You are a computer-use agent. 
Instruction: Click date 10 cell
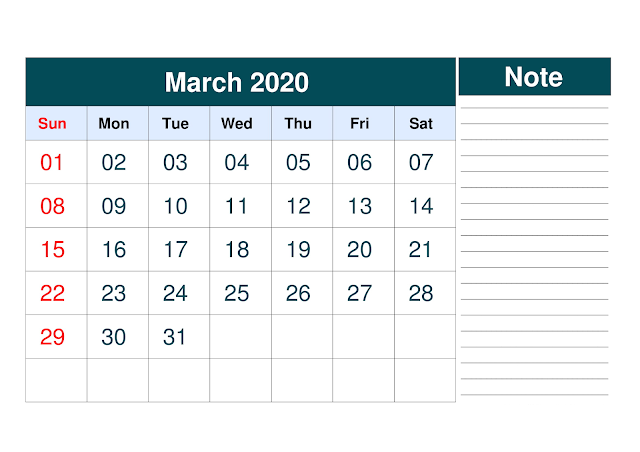click(175, 207)
